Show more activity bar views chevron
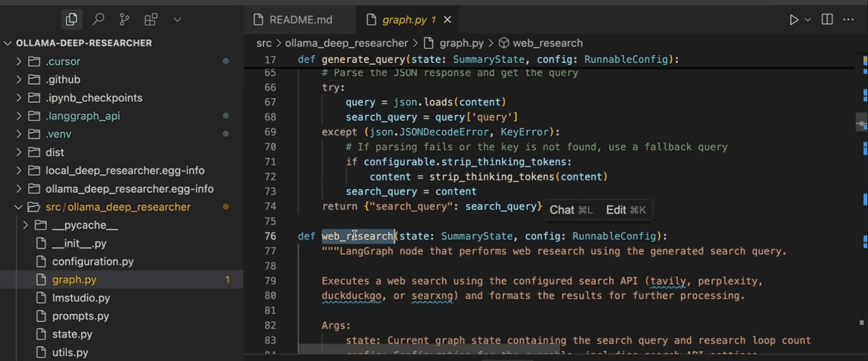Image resolution: width=868 pixels, height=361 pixels. pyautogui.click(x=177, y=20)
